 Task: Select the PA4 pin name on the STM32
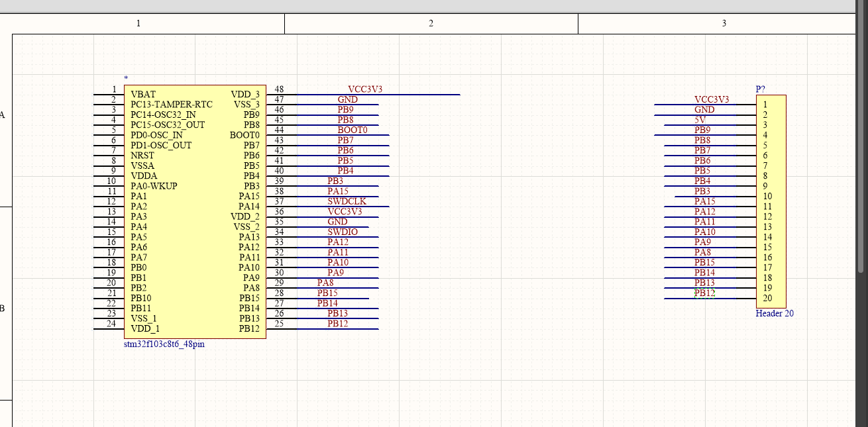pos(138,227)
